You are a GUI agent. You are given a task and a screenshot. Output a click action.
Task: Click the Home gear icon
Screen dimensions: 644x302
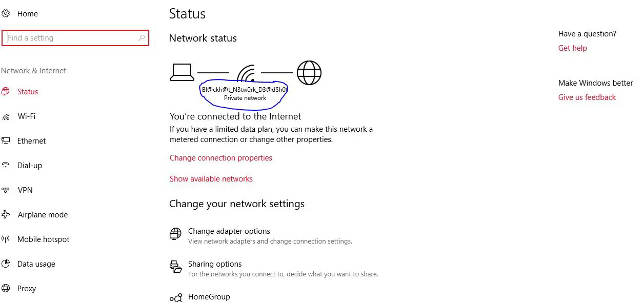click(6, 14)
